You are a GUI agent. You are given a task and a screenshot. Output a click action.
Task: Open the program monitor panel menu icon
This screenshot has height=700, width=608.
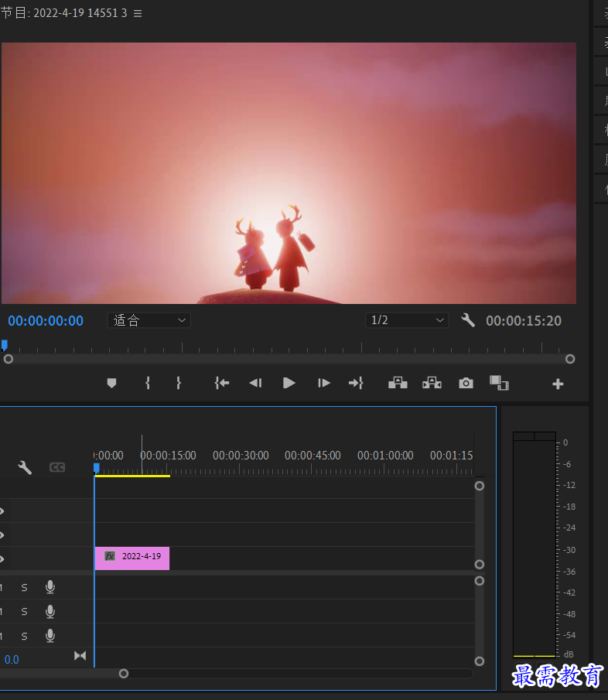tap(138, 13)
